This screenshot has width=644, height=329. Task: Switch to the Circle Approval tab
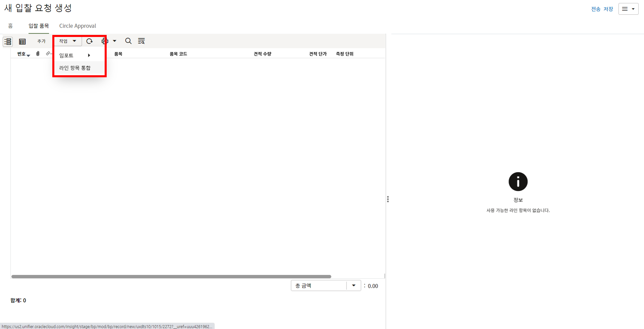coord(77,26)
